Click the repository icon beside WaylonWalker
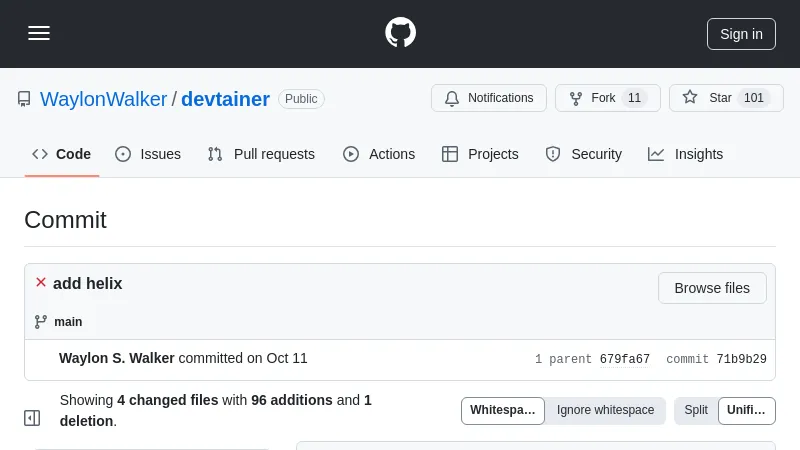 coord(24,99)
